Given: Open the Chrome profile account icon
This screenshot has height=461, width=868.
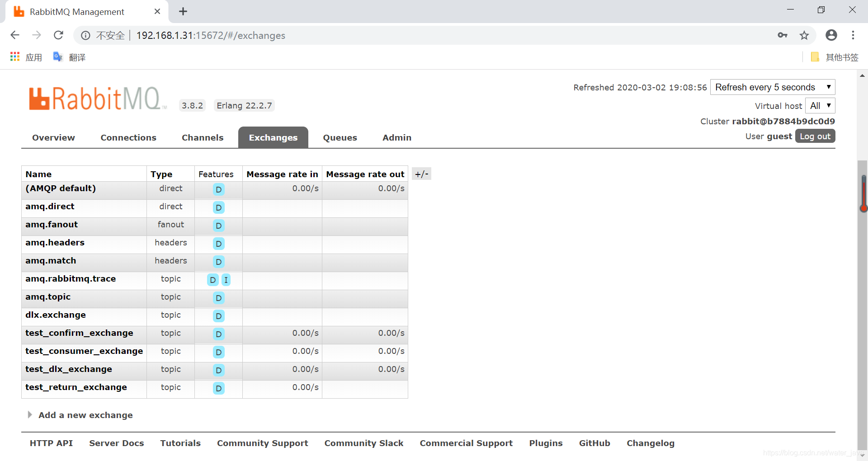Looking at the screenshot, I should [x=831, y=35].
